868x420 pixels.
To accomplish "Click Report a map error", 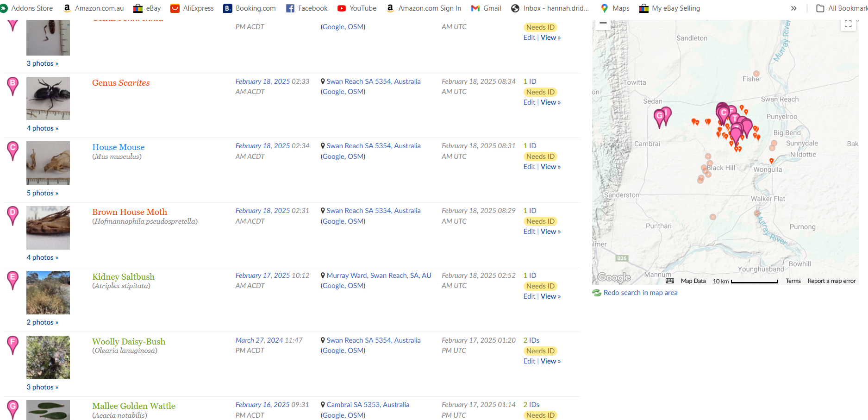I will coord(831,281).
